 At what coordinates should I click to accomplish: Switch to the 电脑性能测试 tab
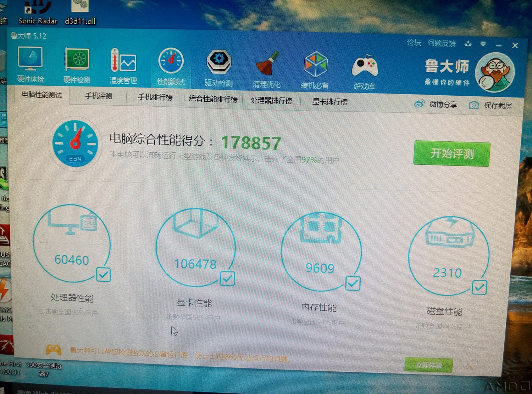[42, 95]
